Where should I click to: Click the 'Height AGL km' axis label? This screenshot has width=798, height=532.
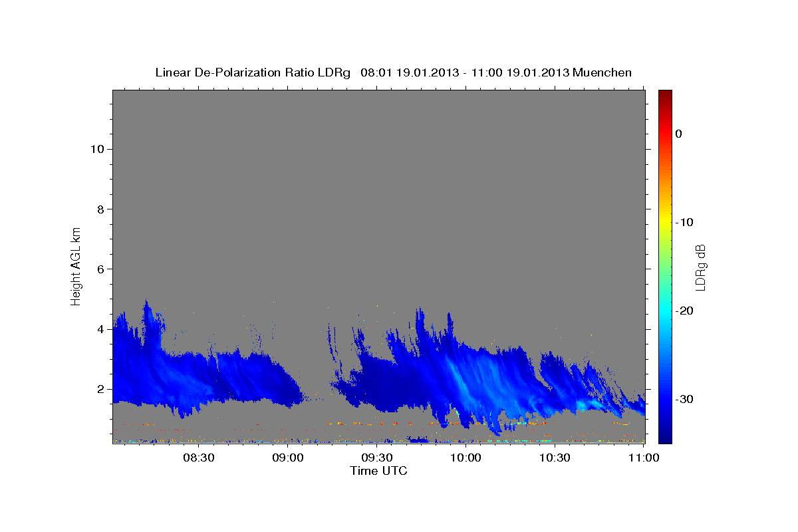pyautogui.click(x=76, y=266)
